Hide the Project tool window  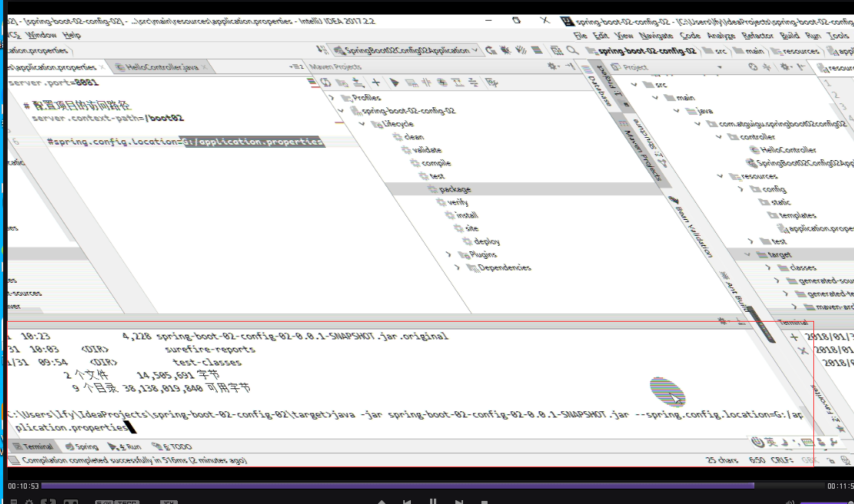click(x=801, y=67)
